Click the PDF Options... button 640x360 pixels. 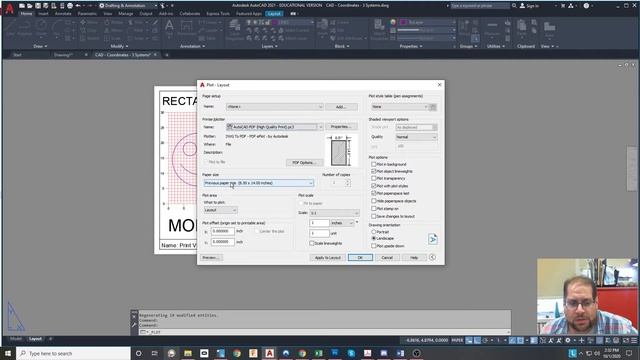[x=304, y=162]
